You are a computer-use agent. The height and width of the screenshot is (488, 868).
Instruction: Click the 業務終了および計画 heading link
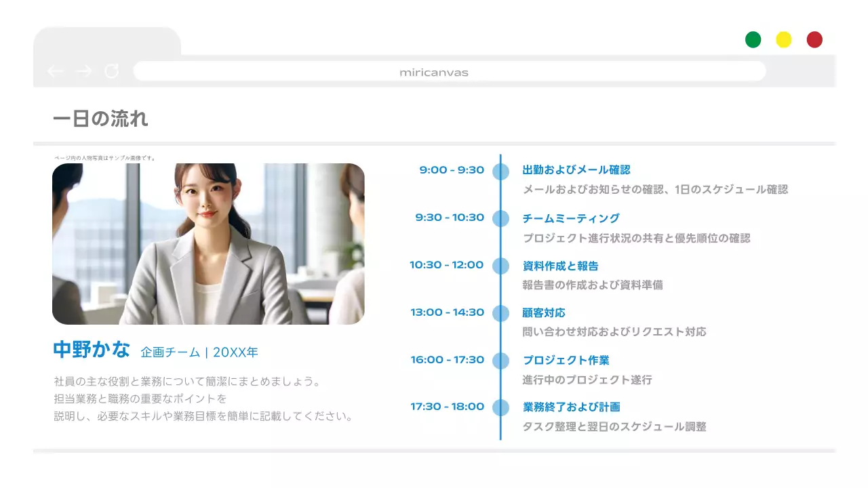click(x=571, y=407)
